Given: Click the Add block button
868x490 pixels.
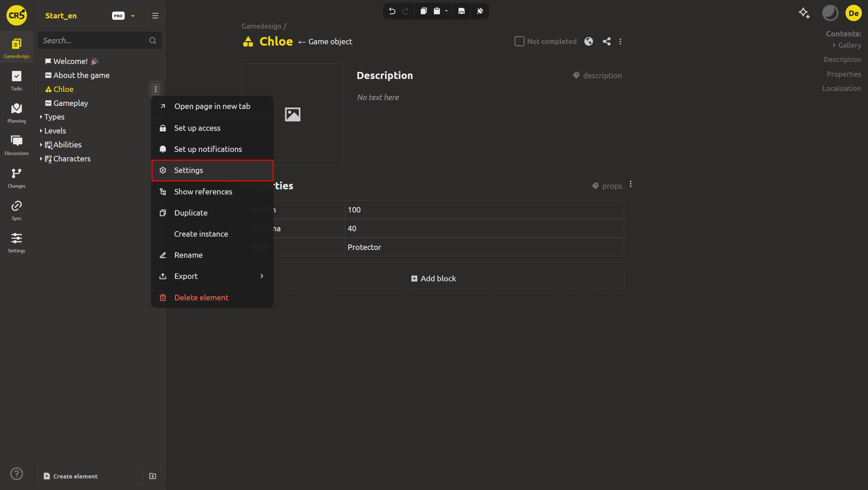Looking at the screenshot, I should tap(433, 279).
